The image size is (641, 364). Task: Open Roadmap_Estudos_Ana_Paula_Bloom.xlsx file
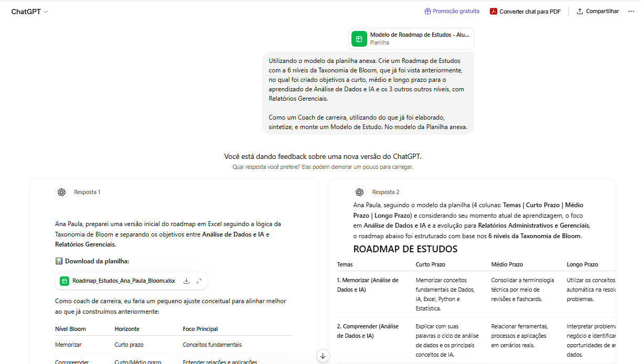[x=131, y=281]
